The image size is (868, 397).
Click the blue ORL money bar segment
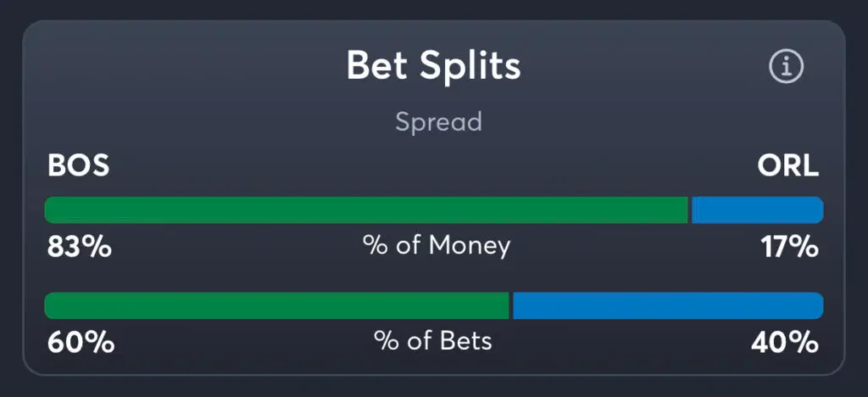(758, 210)
